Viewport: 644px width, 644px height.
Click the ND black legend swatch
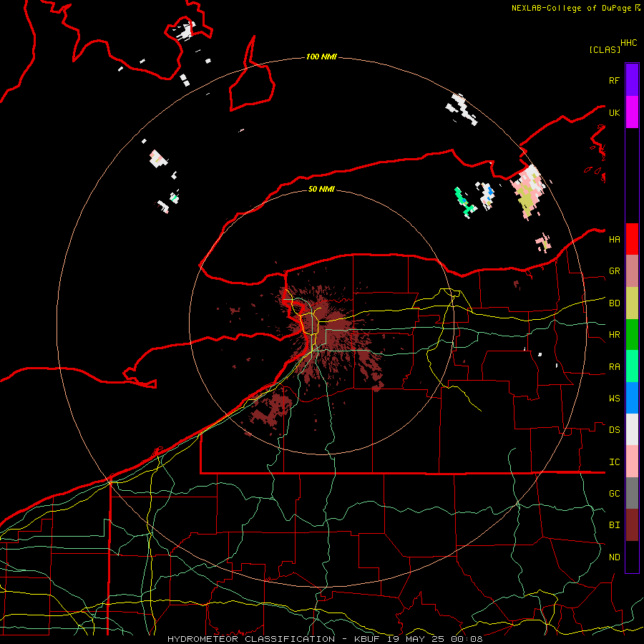[x=632, y=557]
